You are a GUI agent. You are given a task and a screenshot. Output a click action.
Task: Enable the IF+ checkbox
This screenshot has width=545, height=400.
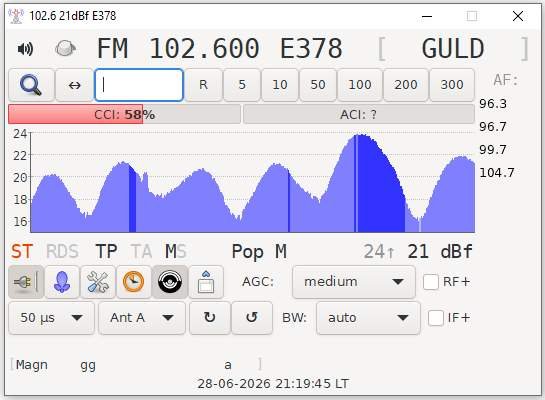pos(436,318)
